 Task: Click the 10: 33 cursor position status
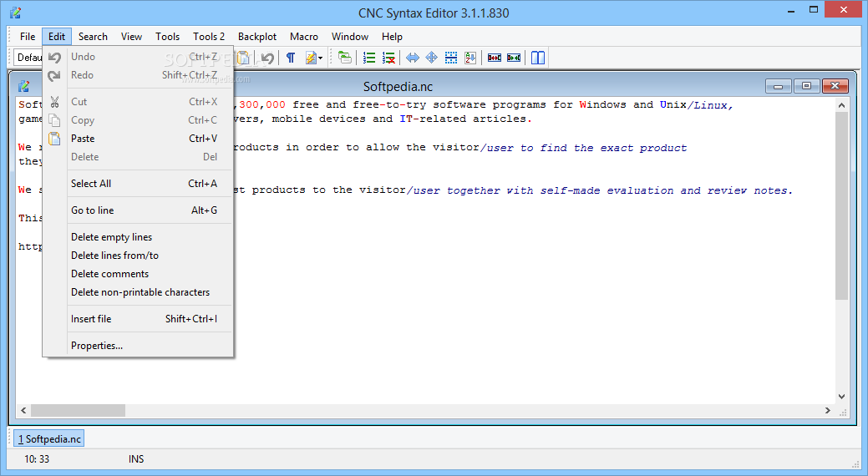click(x=37, y=458)
